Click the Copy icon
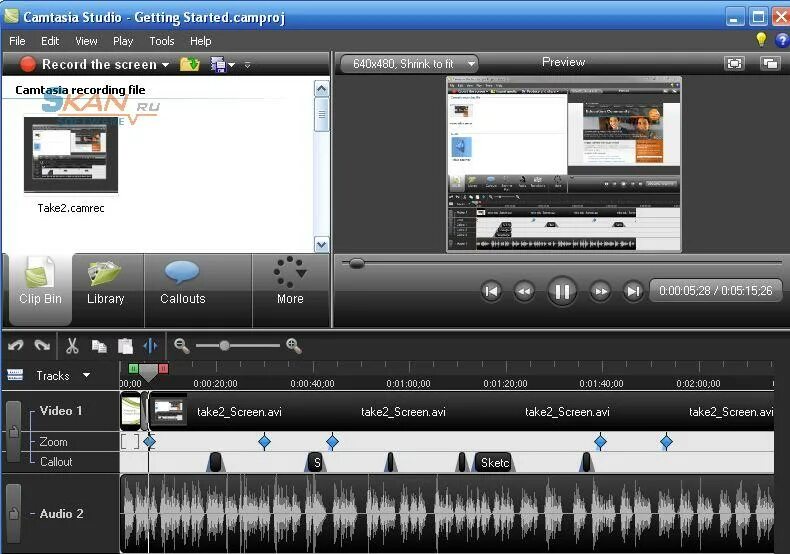 (x=99, y=346)
